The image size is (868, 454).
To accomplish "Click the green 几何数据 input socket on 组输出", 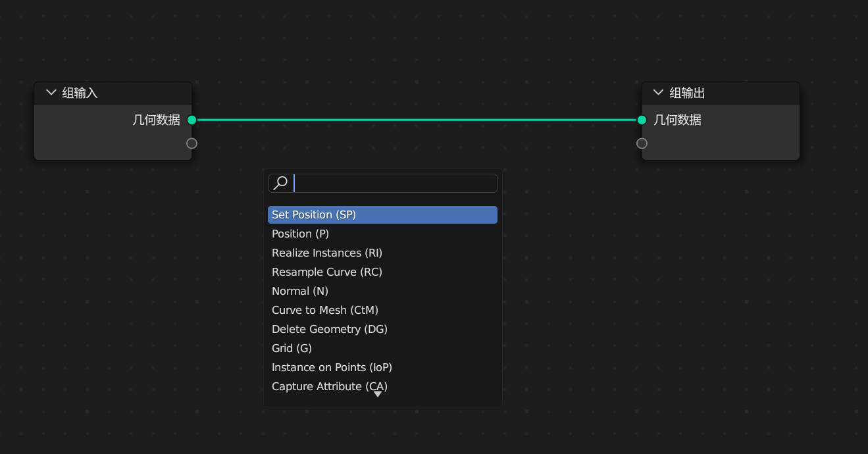I will tap(642, 120).
